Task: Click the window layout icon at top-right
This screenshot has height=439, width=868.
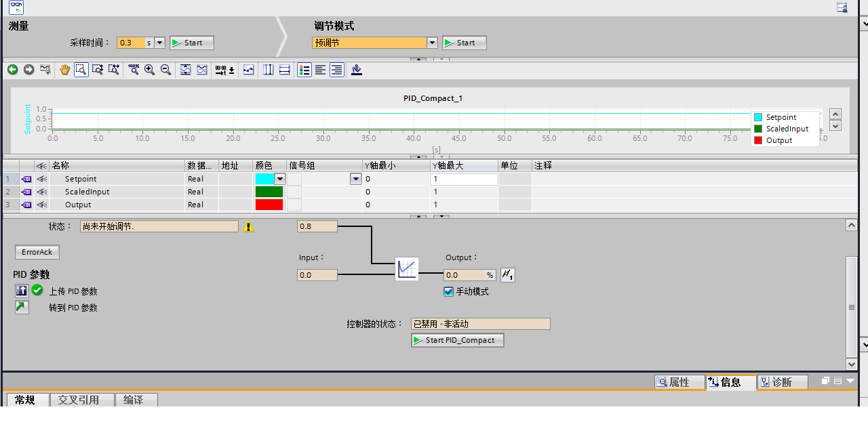Action: point(842,7)
